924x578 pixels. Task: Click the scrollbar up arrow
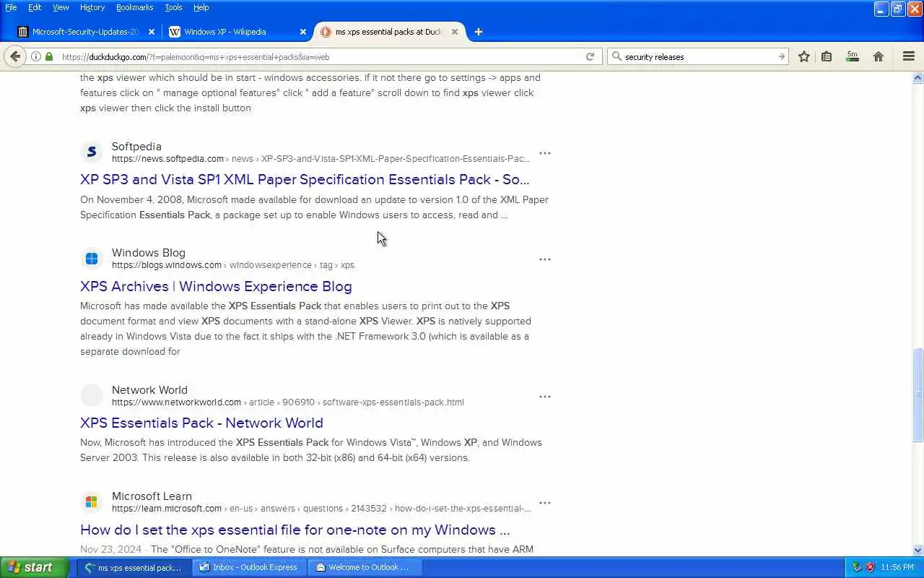918,77
